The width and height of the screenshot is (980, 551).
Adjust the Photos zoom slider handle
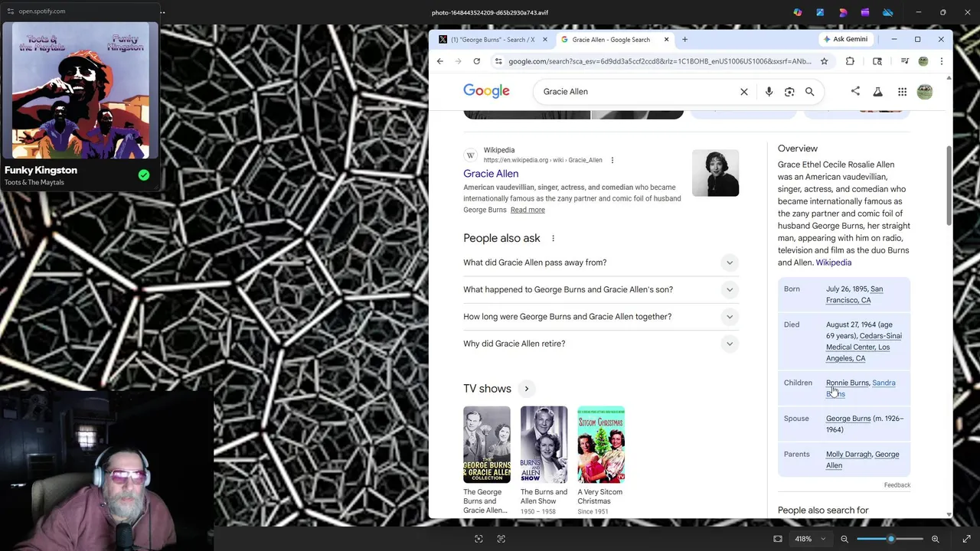[890, 539]
